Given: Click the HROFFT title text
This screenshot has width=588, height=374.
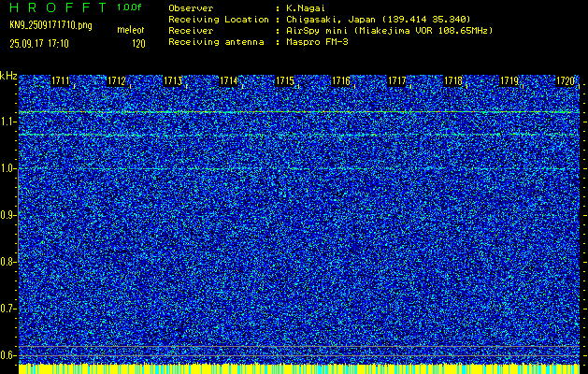Looking at the screenshot, I should click(x=58, y=7).
